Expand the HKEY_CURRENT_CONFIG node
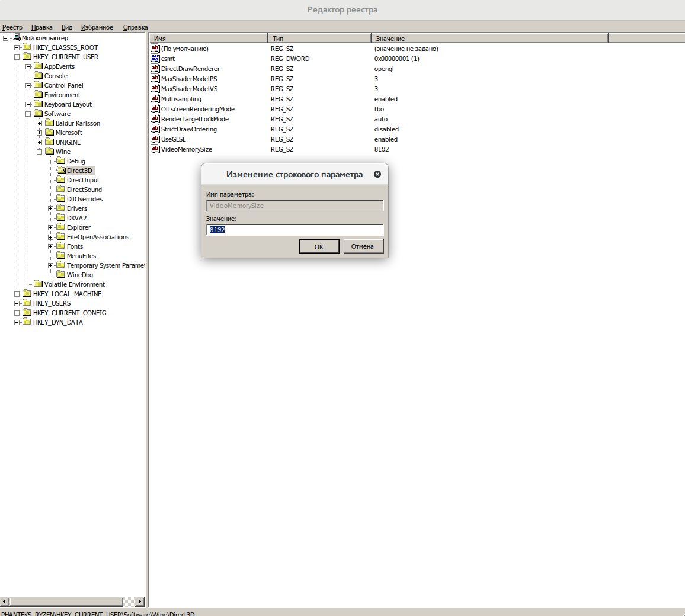 point(17,313)
